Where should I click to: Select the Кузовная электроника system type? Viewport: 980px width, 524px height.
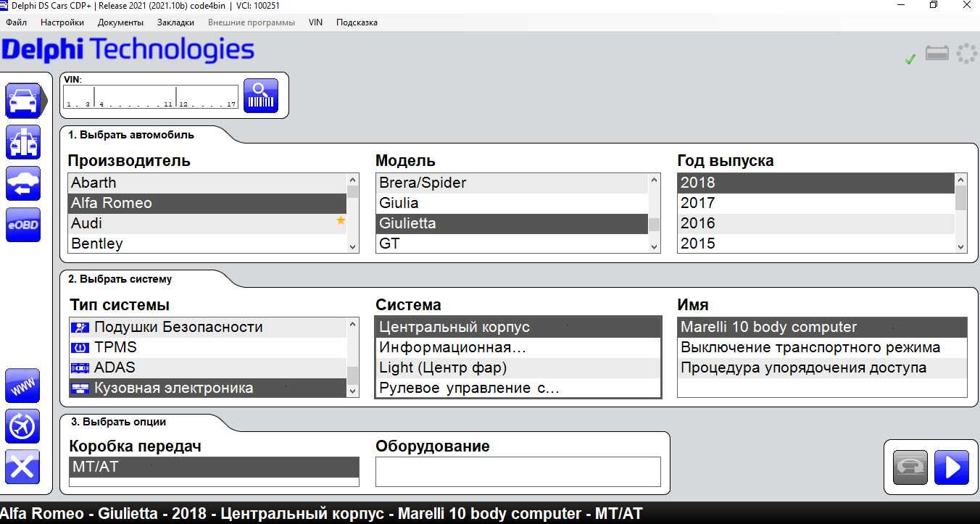208,388
